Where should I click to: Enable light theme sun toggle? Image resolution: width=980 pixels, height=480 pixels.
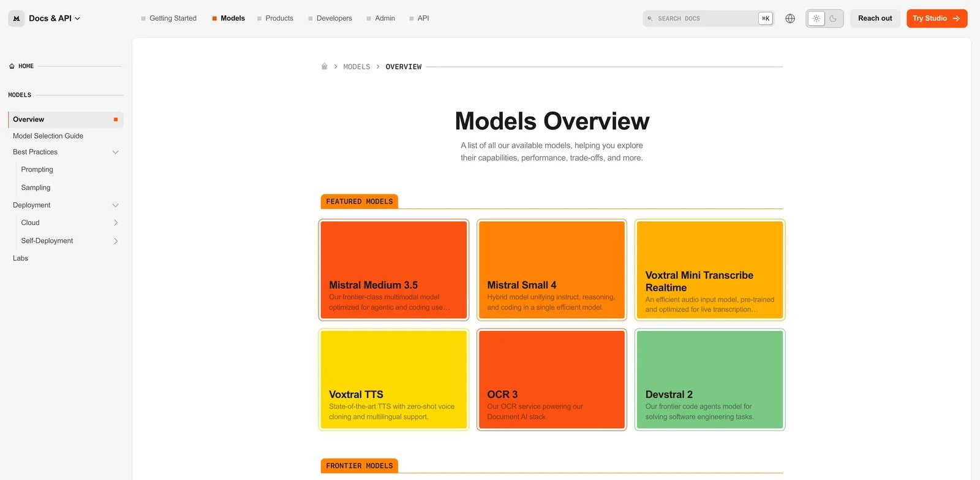[x=816, y=18]
